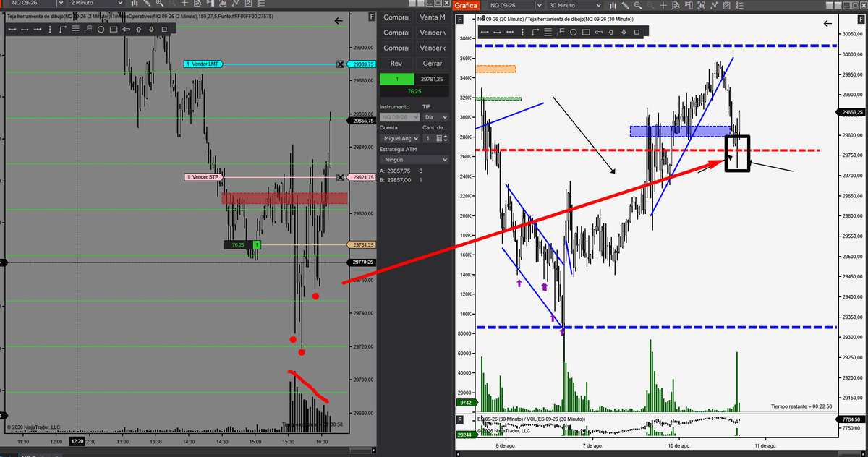Open chart style icon in 30 Minuto window
This screenshot has width=868, height=457.
[613, 6]
